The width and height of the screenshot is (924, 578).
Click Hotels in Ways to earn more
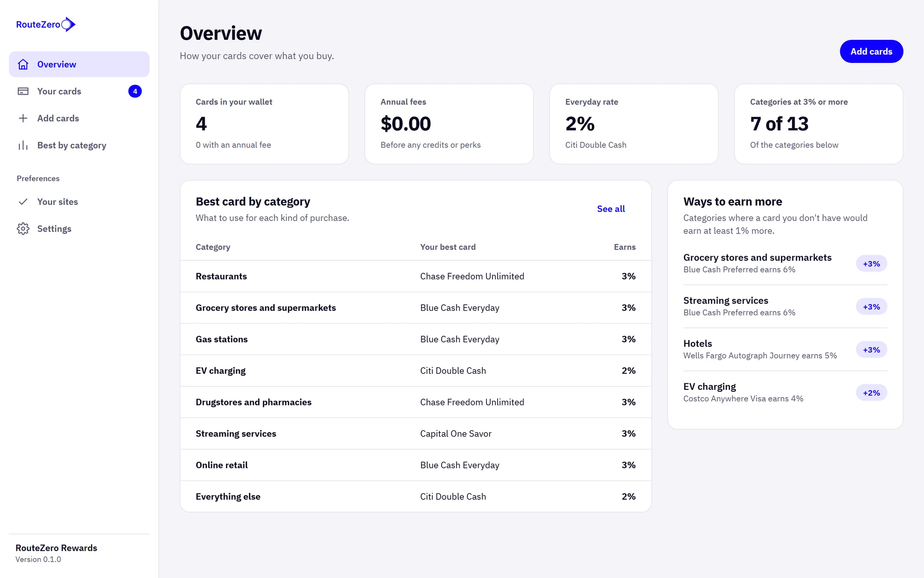click(x=698, y=344)
